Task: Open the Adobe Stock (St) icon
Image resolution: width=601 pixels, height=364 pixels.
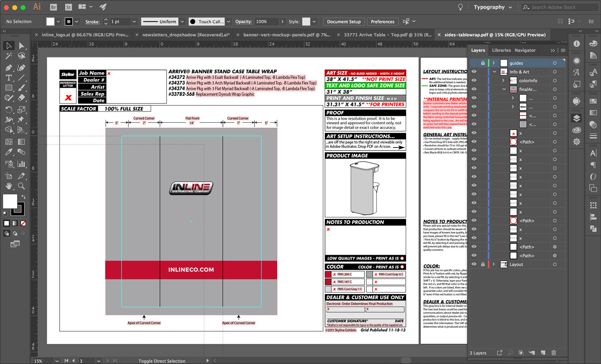Action: pos(68,7)
